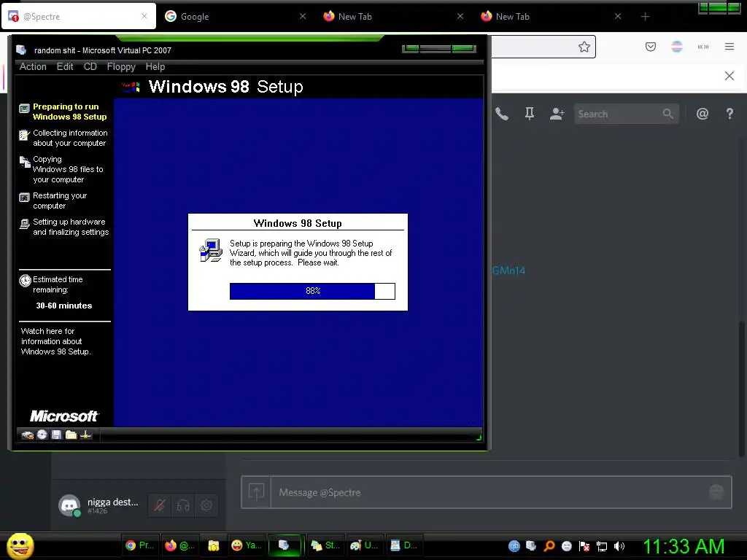Switch to the second New Tab
747x560 pixels.
pos(551,17)
